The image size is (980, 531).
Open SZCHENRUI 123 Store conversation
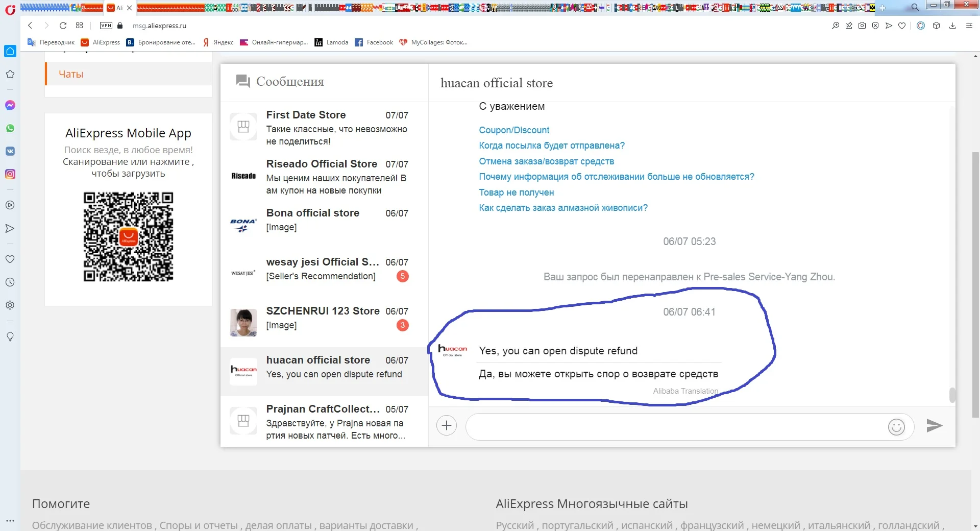click(324, 323)
